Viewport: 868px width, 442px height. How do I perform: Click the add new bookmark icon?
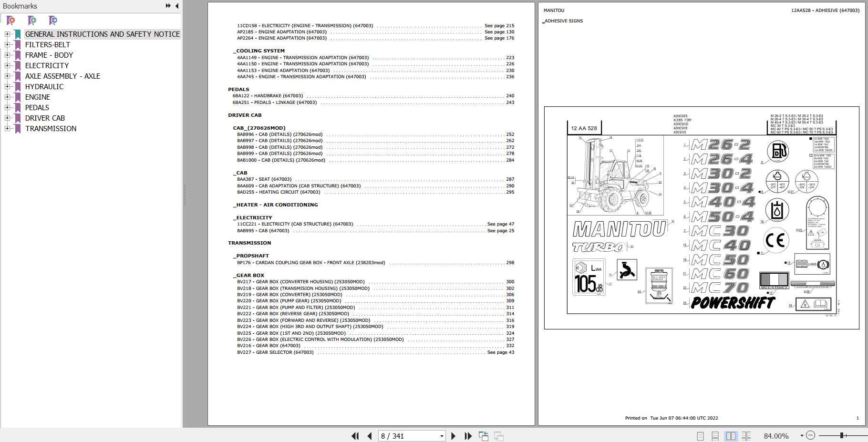[x=32, y=20]
